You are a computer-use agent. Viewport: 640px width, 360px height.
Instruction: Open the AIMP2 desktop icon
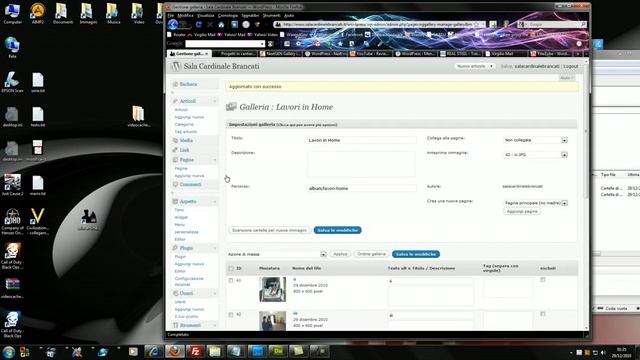point(38,14)
